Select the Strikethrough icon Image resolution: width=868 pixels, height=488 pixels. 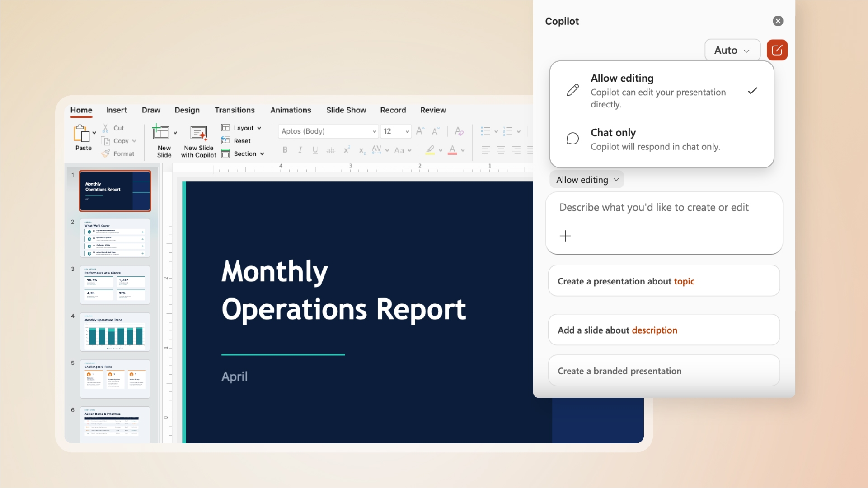(x=331, y=149)
